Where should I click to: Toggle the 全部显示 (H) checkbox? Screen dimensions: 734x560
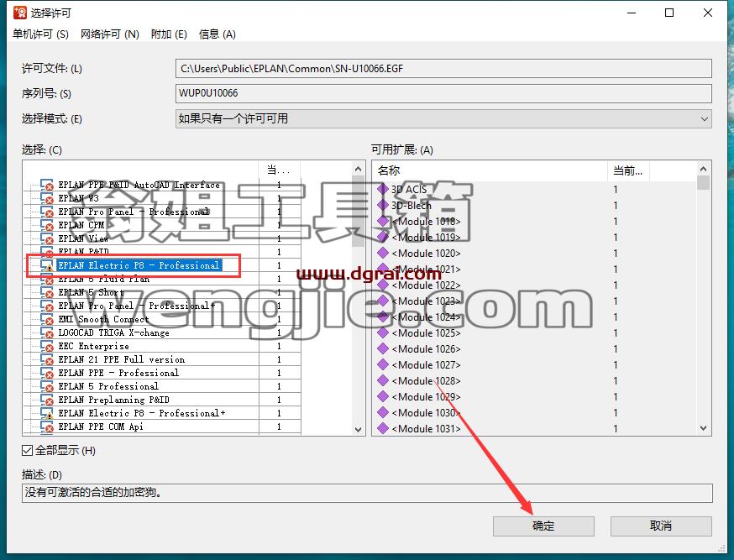pos(27,451)
